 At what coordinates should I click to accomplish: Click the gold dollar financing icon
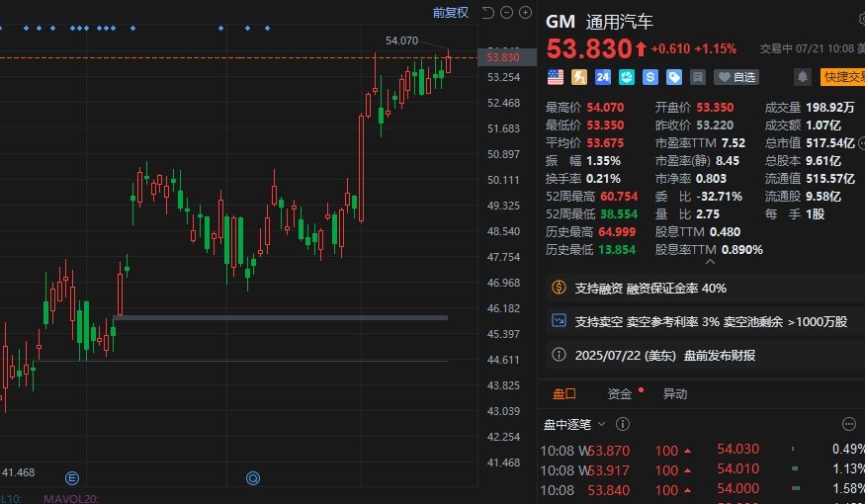[559, 288]
